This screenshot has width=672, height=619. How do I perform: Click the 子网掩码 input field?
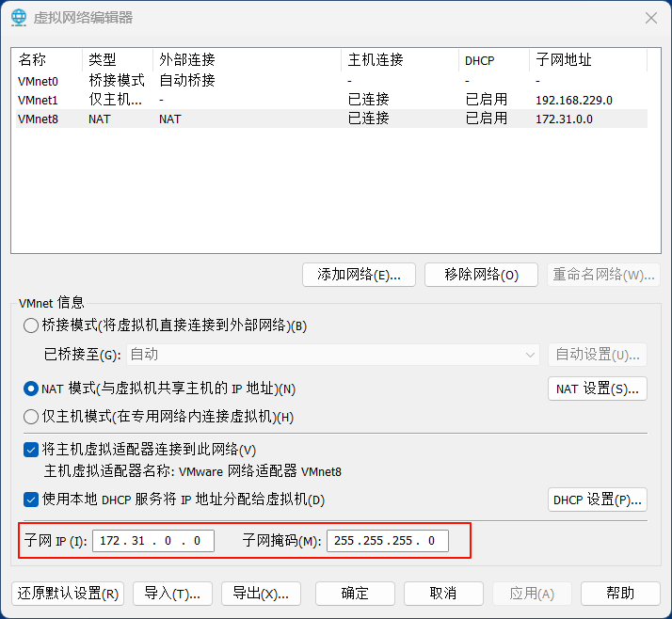[x=388, y=541]
